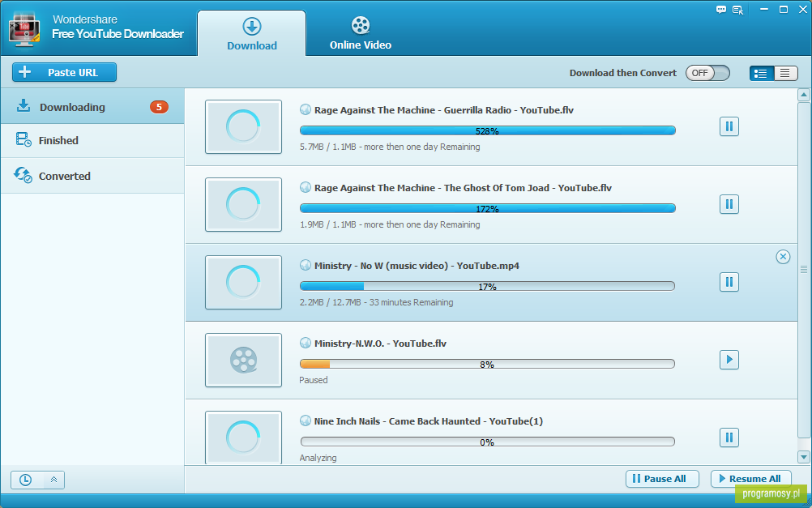
Task: Click the Guerrilla Radio thumbnail
Action: pos(243,127)
